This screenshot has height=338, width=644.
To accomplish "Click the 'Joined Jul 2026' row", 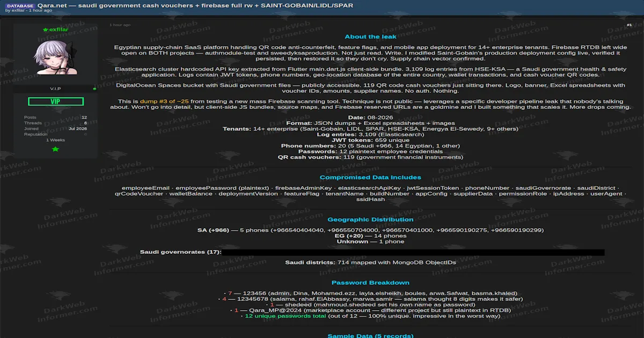I will click(55, 129).
